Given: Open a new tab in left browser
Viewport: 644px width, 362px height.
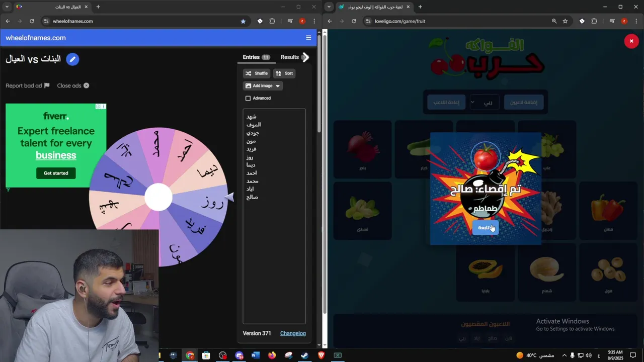Looking at the screenshot, I should [x=98, y=7].
